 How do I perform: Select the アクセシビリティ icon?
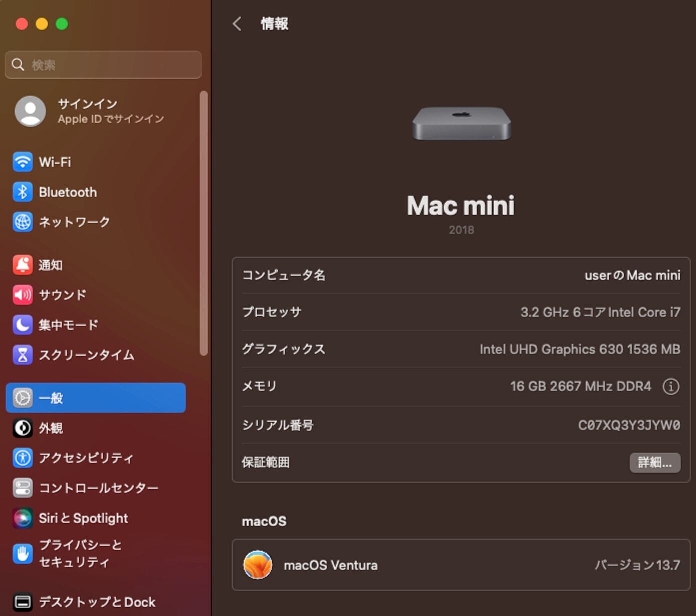pyautogui.click(x=22, y=458)
